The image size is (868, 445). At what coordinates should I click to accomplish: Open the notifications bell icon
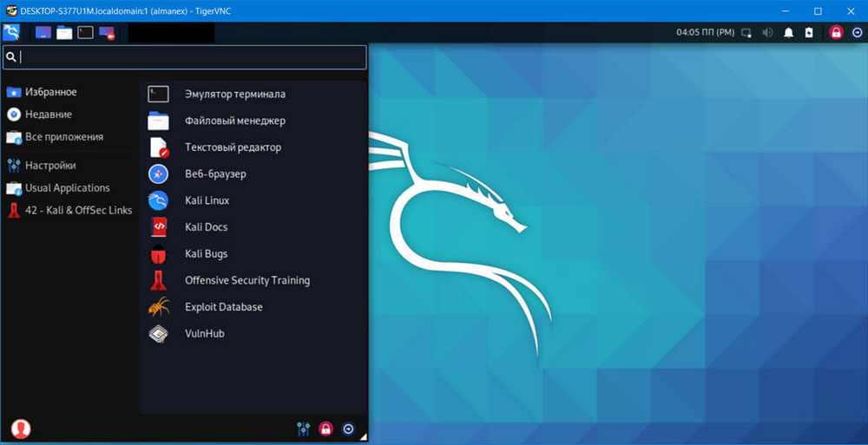coord(788,33)
